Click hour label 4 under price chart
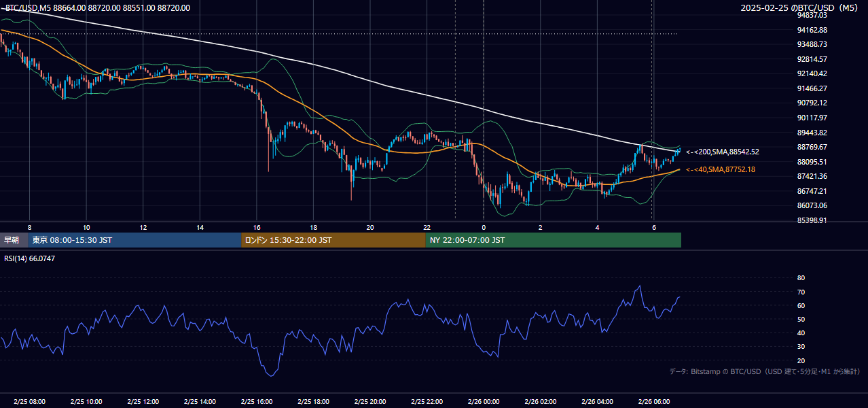The height and width of the screenshot is (408, 868). coord(597,227)
